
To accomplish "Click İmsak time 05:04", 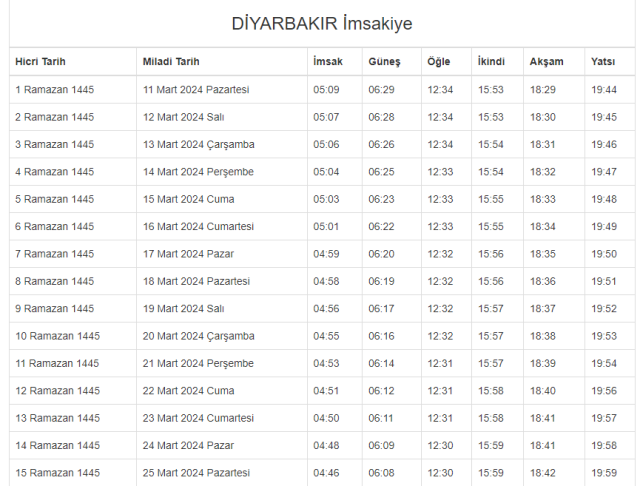I will (x=326, y=172).
